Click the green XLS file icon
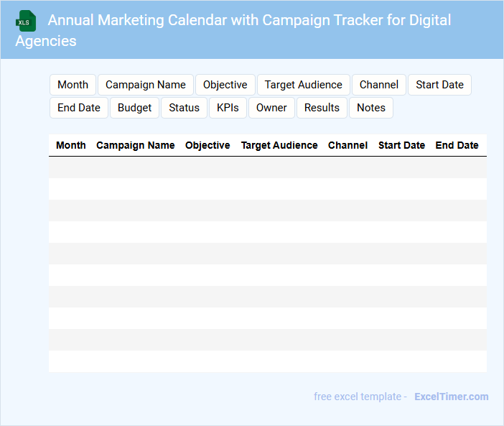 point(26,21)
